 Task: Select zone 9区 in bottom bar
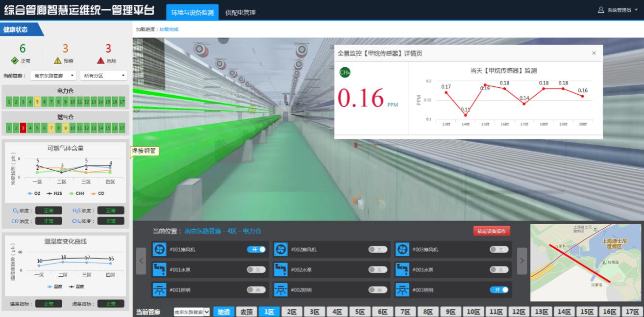pos(450,312)
